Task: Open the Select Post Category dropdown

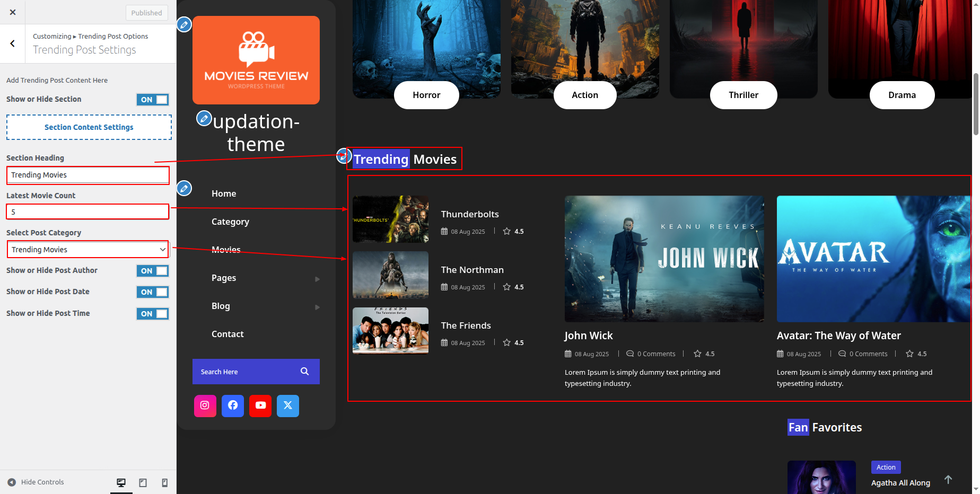Action: 88,250
